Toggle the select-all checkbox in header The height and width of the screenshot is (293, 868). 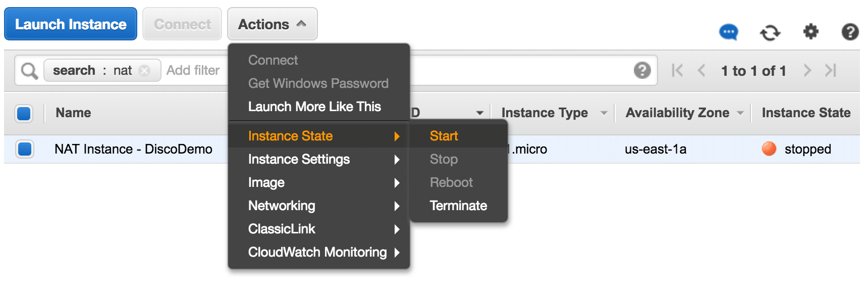click(24, 113)
